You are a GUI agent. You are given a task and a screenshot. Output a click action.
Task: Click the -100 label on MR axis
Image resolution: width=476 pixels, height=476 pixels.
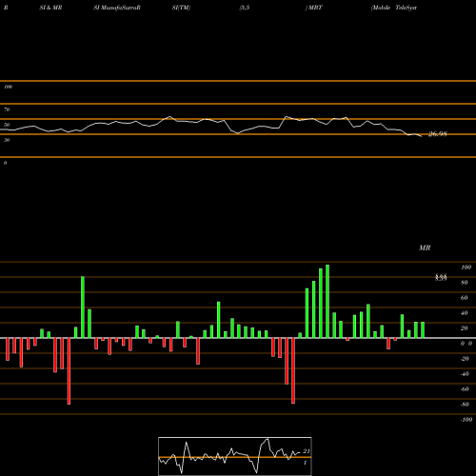[466, 420]
